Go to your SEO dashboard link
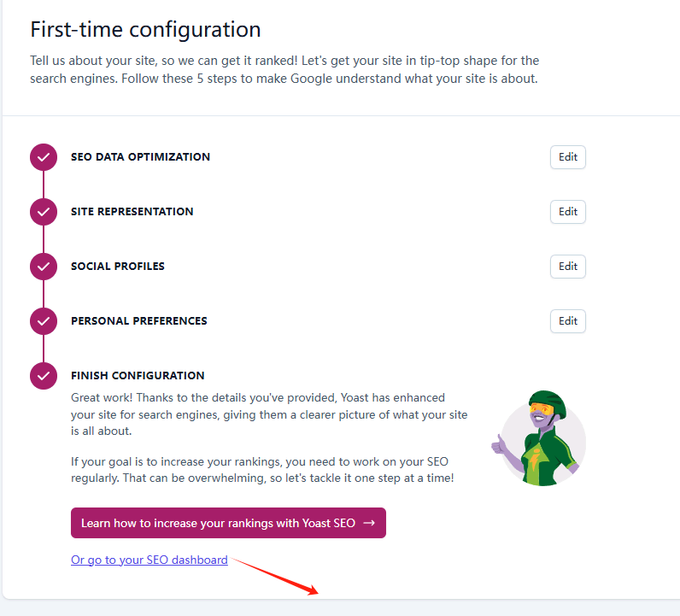Image resolution: width=680 pixels, height=616 pixels. pyautogui.click(x=149, y=560)
